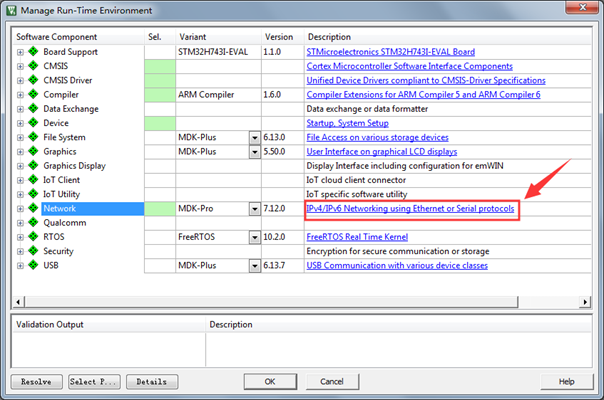Expand the Device tree node
Screen dimensions: 604x400
(x=20, y=123)
